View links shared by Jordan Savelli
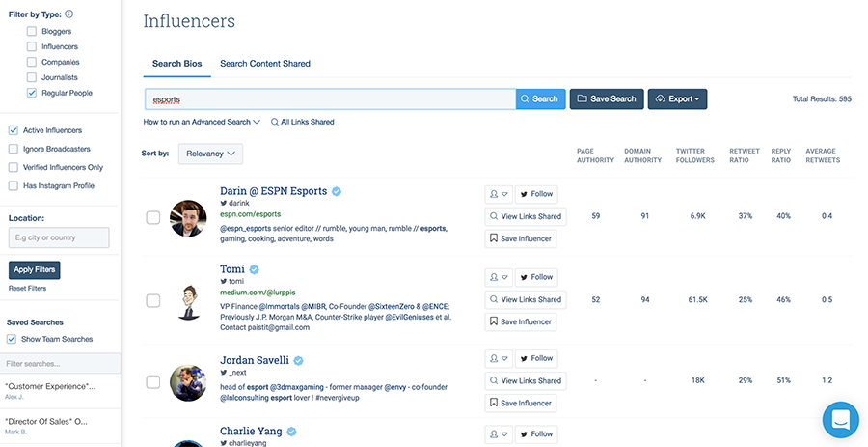868x447 pixels. 525,380
